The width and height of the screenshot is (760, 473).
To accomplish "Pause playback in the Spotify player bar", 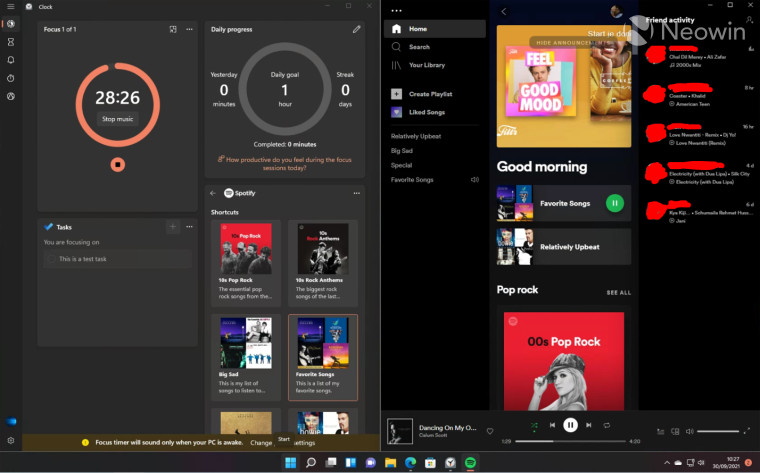I will coord(570,425).
